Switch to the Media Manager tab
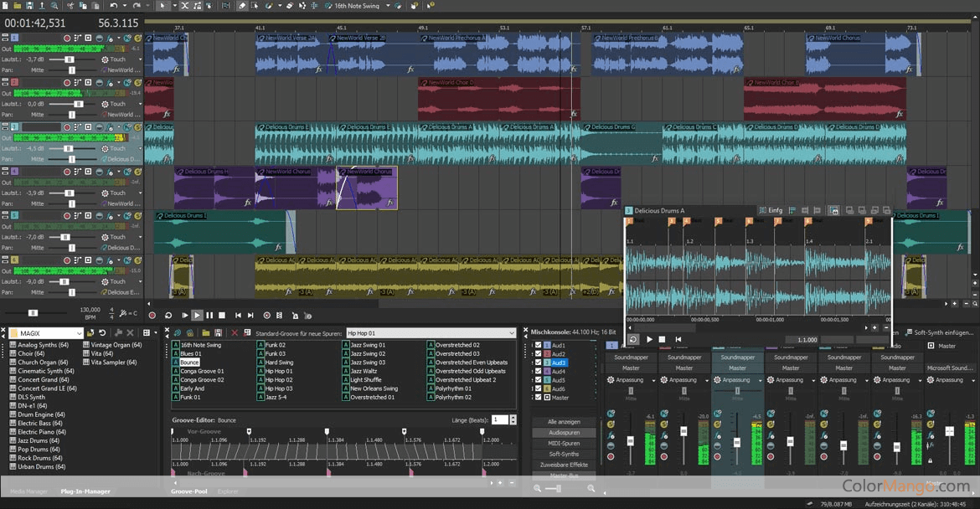The width and height of the screenshot is (980, 509). click(28, 491)
